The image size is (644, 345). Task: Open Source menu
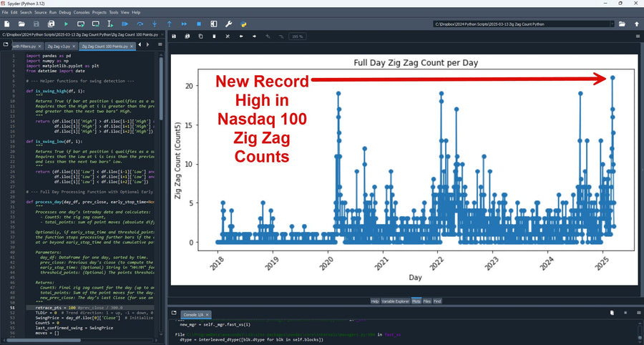click(41, 12)
